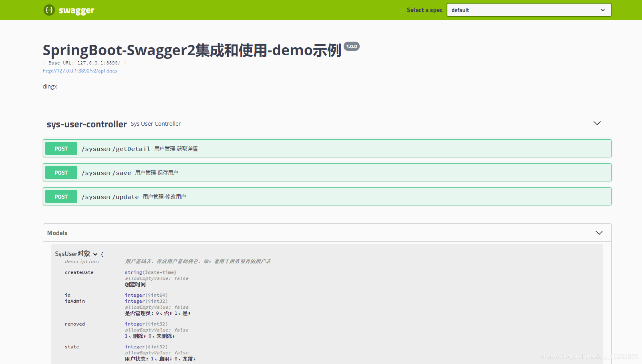This screenshot has height=364, width=642.
Task: Click the 创建时间 description text
Action: (x=135, y=284)
